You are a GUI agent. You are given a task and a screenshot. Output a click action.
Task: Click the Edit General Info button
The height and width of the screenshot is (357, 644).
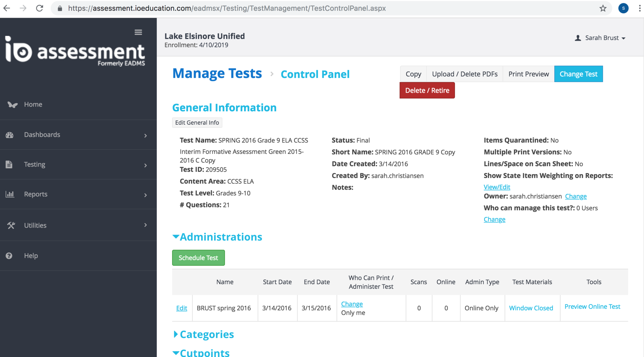(197, 123)
